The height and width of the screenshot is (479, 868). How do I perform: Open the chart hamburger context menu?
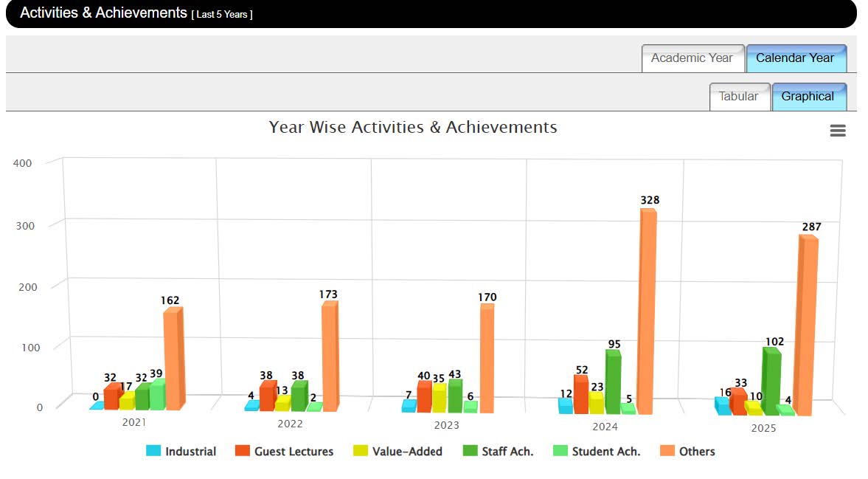(x=837, y=131)
